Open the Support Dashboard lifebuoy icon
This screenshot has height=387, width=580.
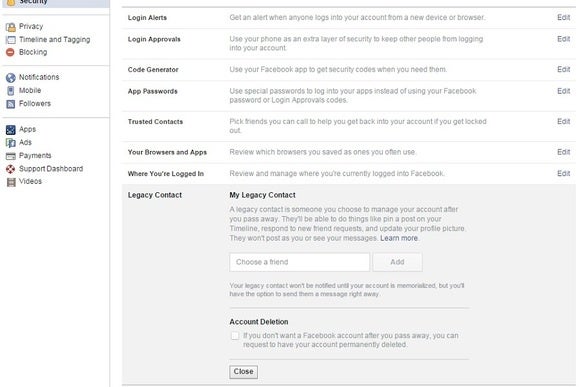click(11, 169)
